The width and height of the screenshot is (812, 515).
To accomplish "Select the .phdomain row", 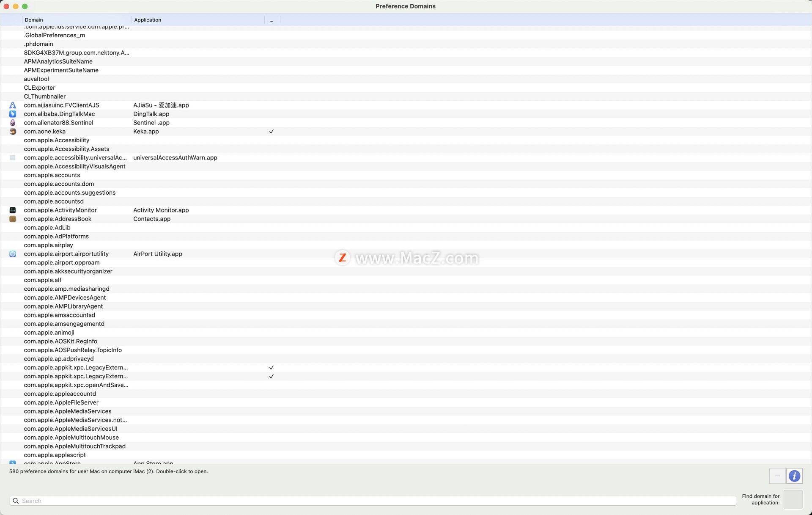I will pos(406,44).
